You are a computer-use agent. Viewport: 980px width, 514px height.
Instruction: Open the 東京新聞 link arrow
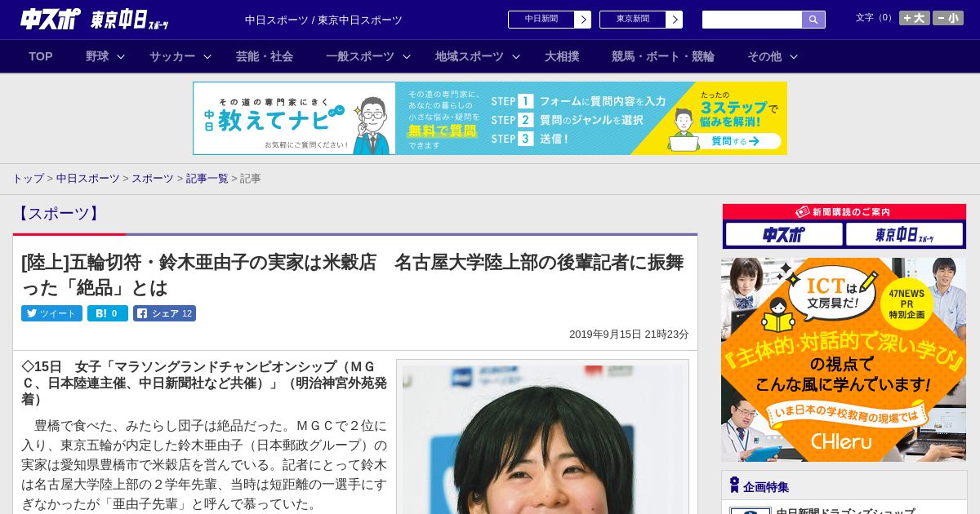[x=674, y=20]
